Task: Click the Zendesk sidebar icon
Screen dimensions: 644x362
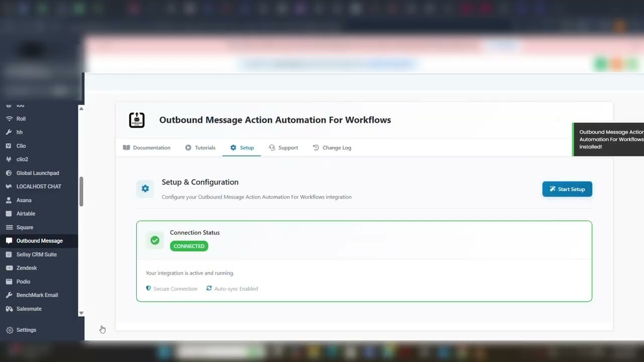Action: point(9,268)
